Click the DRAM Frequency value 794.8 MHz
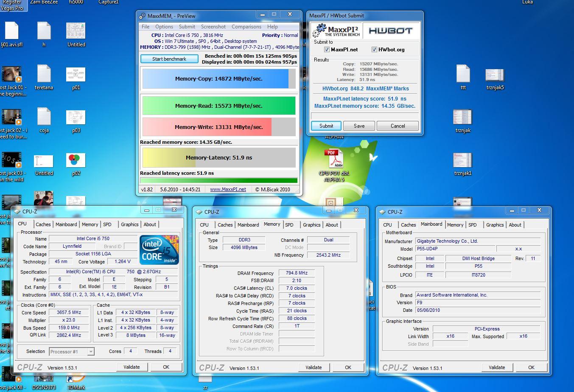 tap(297, 273)
